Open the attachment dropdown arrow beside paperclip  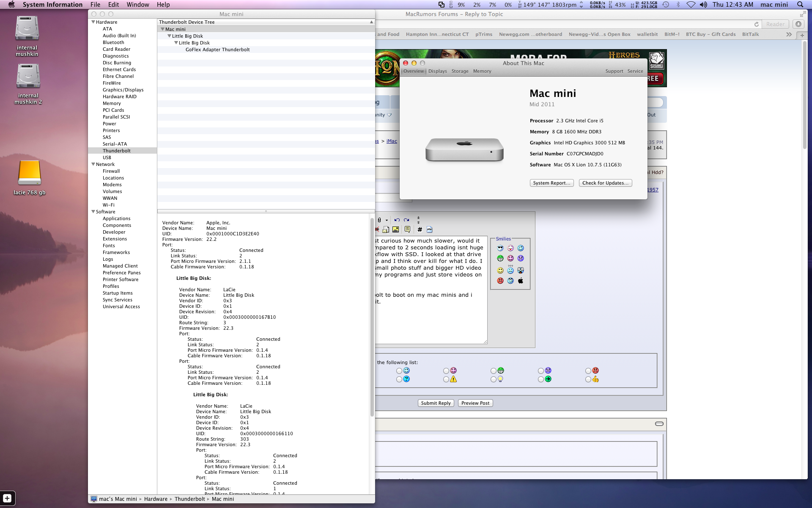387,220
